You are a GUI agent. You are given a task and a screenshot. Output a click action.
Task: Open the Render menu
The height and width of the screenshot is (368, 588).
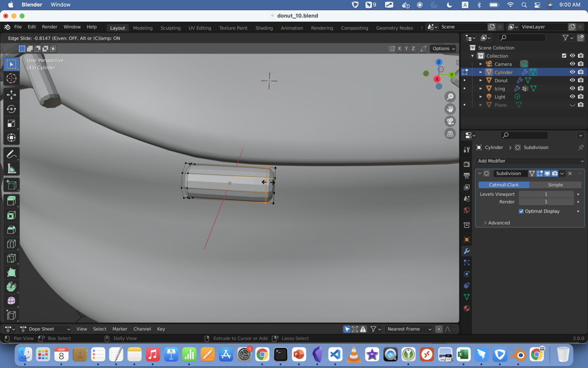[49, 27]
